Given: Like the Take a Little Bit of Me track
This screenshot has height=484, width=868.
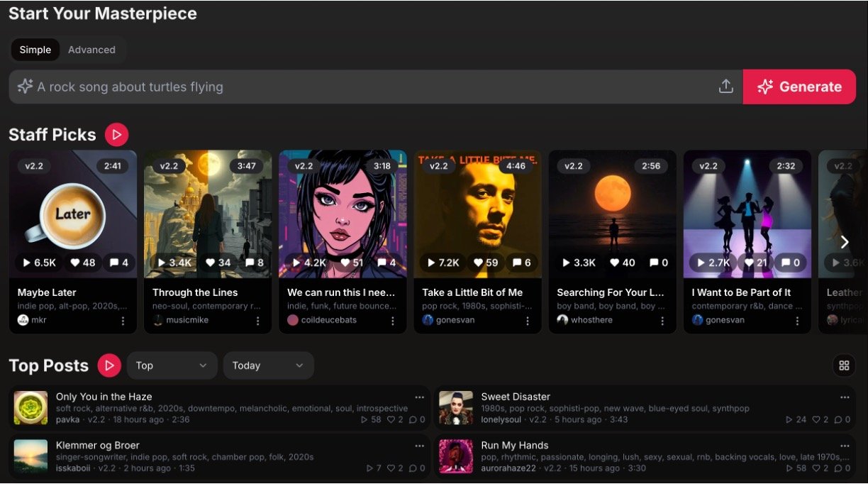Looking at the screenshot, I should [486, 263].
